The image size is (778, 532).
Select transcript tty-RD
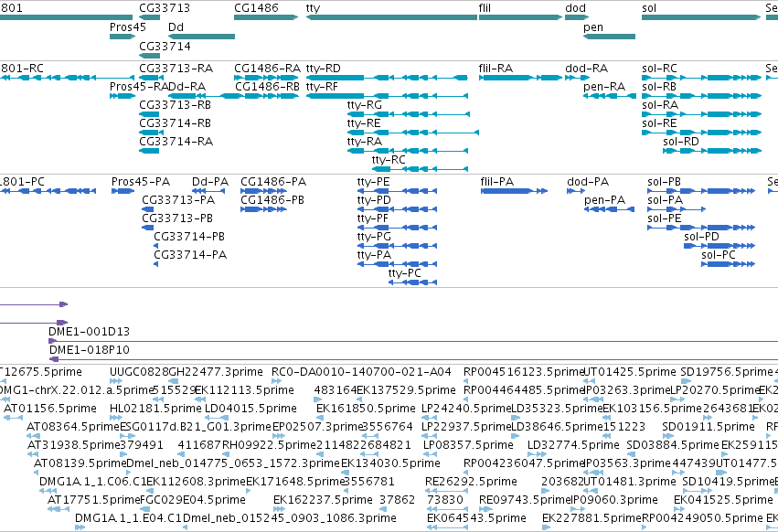(387, 78)
